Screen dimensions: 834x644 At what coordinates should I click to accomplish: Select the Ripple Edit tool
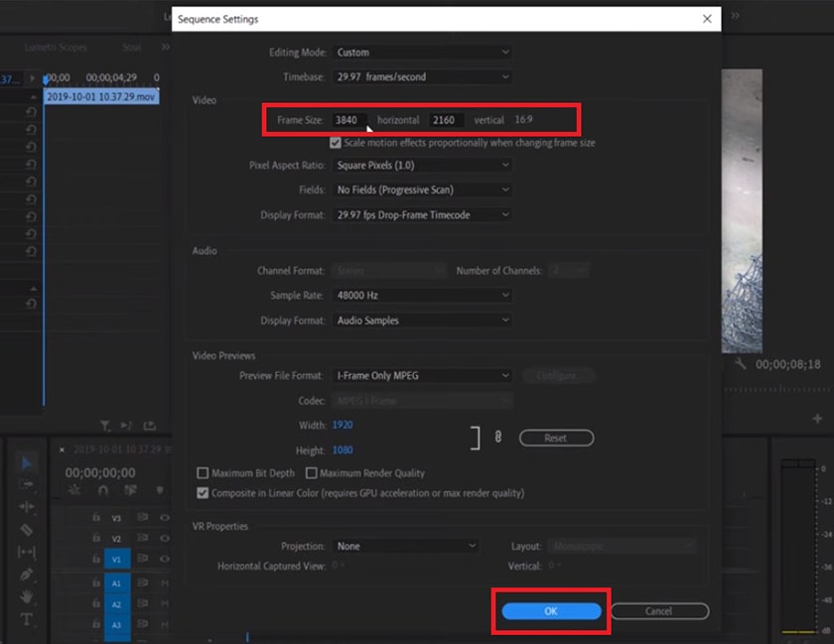[x=27, y=507]
